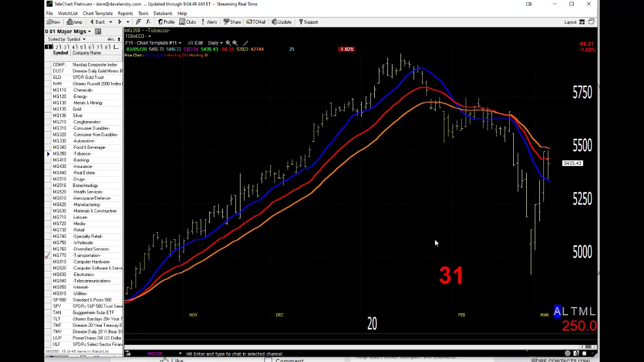Toggle the checkmark flag on MG770 row
Screen dimensions: 644x362
[48, 255]
